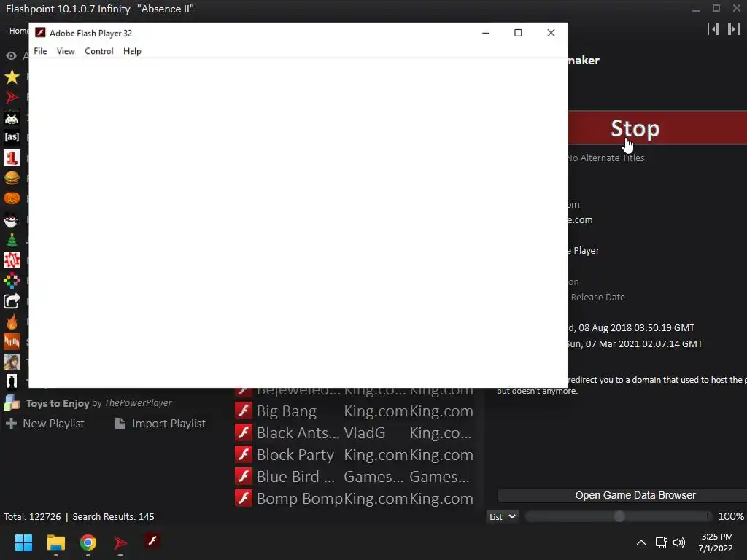Click Search Results: 145 in status bar

pyautogui.click(x=113, y=517)
